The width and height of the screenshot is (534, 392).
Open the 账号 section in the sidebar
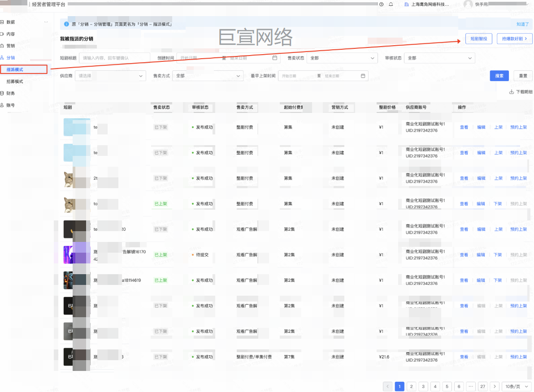click(x=10, y=105)
